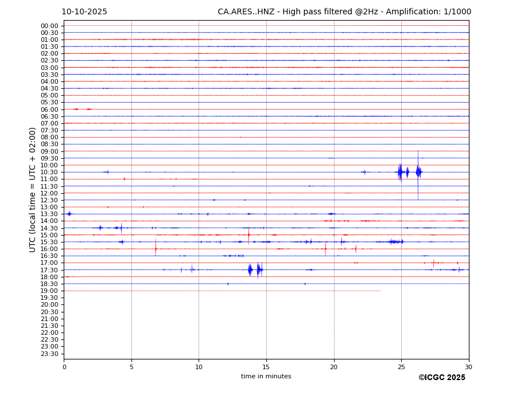Click the end of the 19:00 trace
This screenshot has width=532, height=399.
(379, 291)
